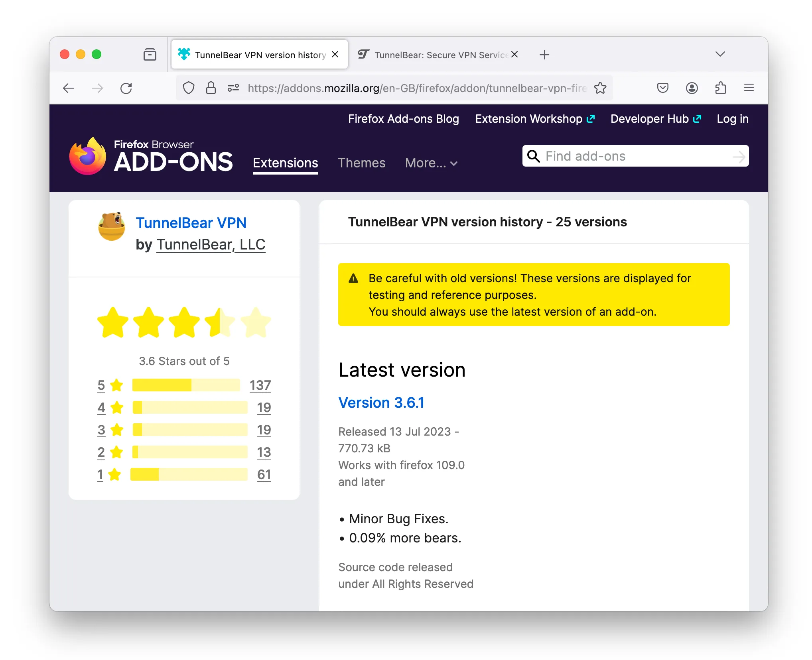Go back using the browser back arrow
Viewport: 812px width, 660px height.
[x=69, y=88]
